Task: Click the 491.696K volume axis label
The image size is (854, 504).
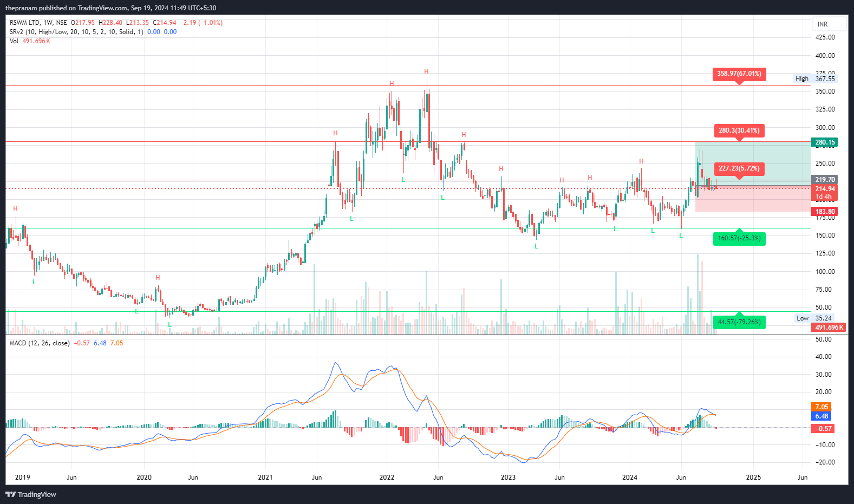Action: pyautogui.click(x=829, y=328)
